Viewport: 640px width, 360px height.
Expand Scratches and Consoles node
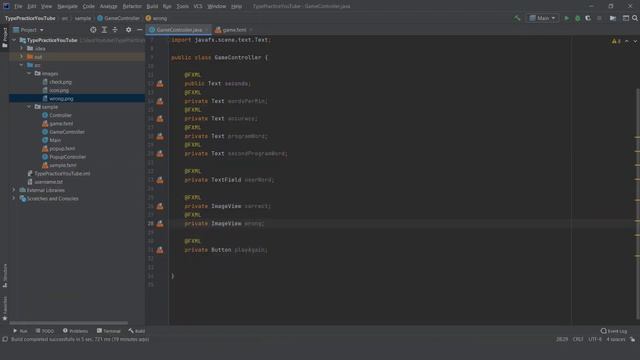(x=14, y=199)
